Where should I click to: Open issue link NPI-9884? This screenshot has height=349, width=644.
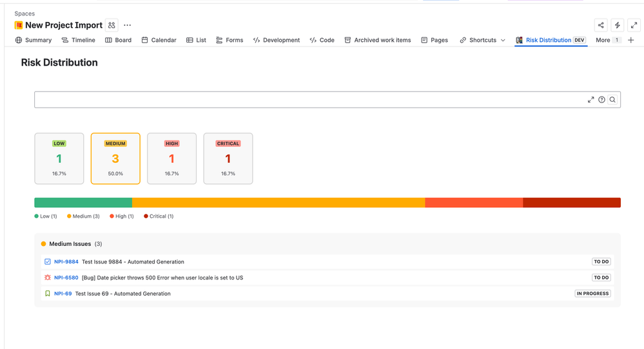66,261
